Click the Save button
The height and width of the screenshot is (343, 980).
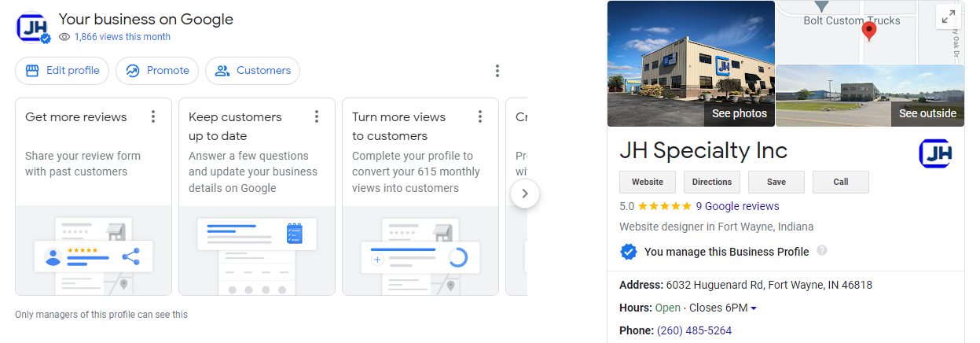pyautogui.click(x=776, y=182)
